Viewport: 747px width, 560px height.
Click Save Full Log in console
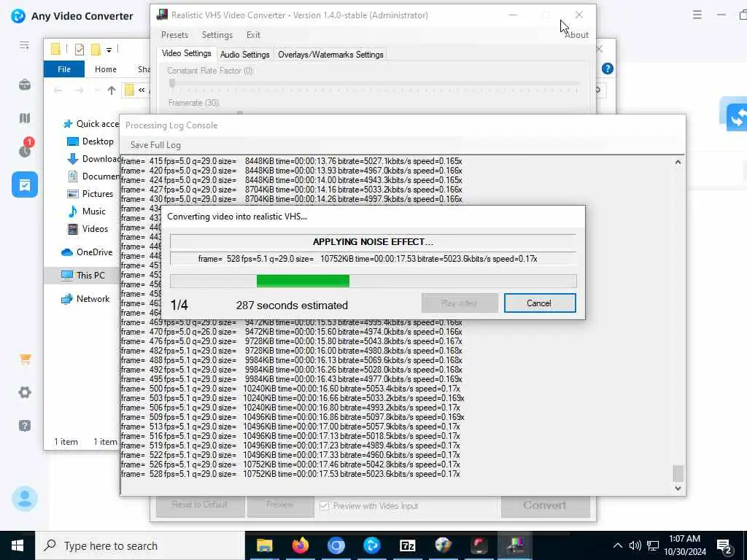[155, 145]
